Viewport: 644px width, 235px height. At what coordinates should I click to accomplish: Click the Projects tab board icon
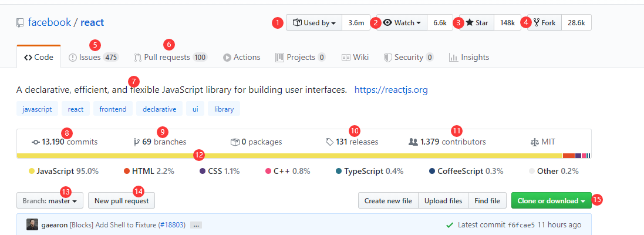point(279,58)
